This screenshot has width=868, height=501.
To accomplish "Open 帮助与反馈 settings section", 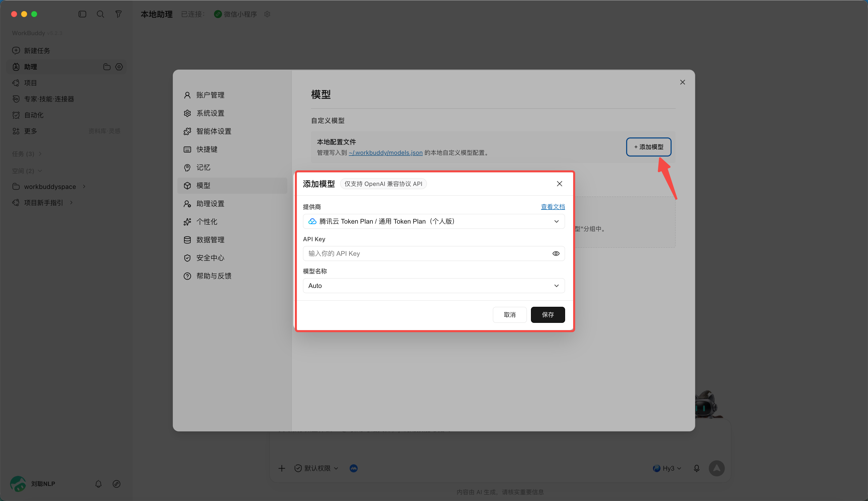I will pos(233,276).
